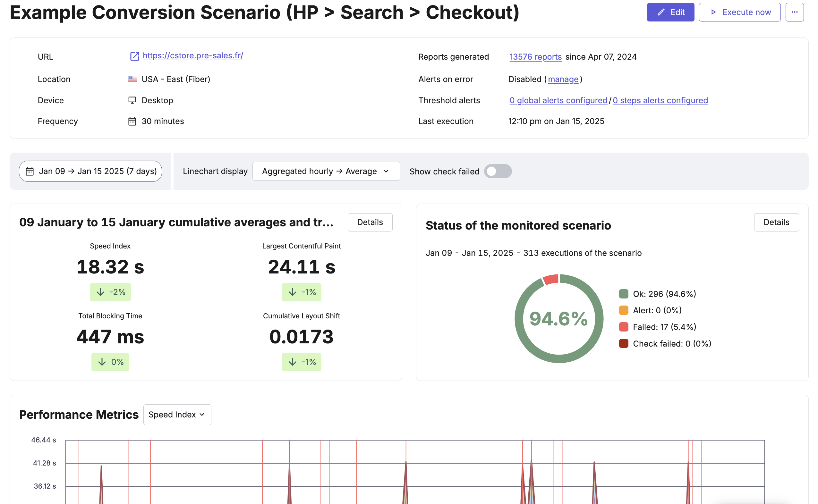Click chevron on Speed Index selector
The height and width of the screenshot is (504, 818).
coord(202,415)
